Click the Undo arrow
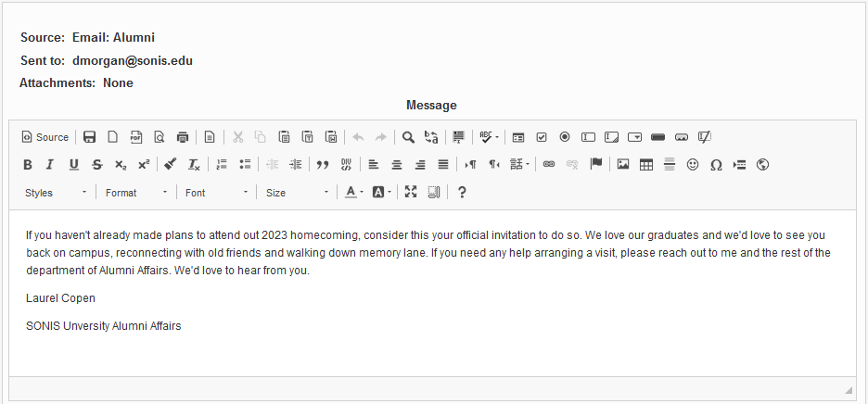The width and height of the screenshot is (868, 404). [x=358, y=137]
